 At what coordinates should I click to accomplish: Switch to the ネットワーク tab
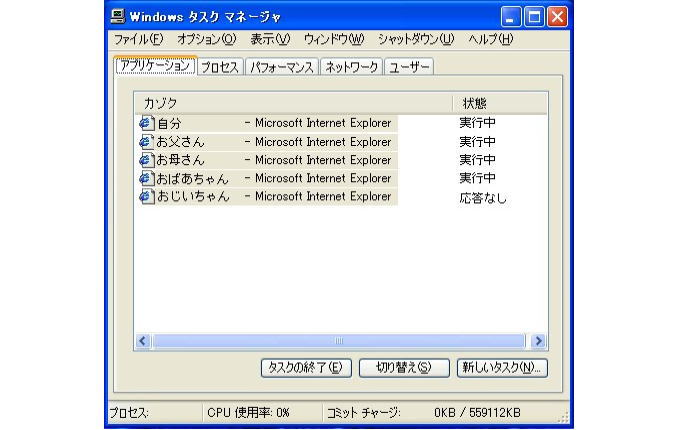coord(352,67)
